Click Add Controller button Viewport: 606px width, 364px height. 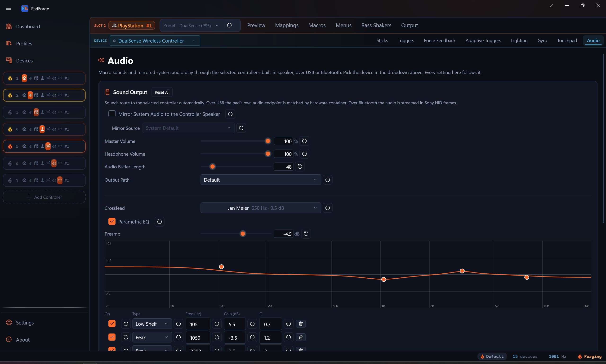(44, 197)
